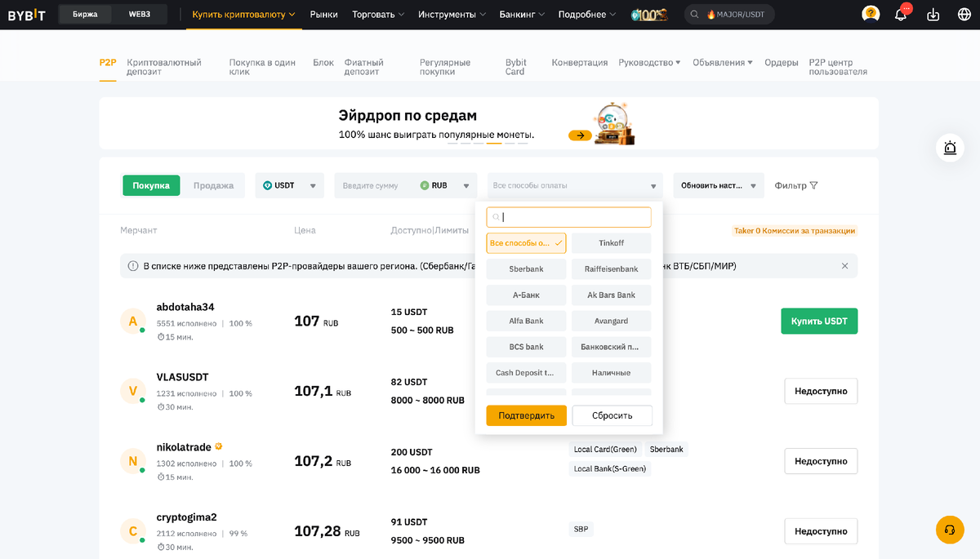Image resolution: width=980 pixels, height=559 pixels.
Task: Click the cryptogima2 merchant avatar
Action: click(133, 532)
